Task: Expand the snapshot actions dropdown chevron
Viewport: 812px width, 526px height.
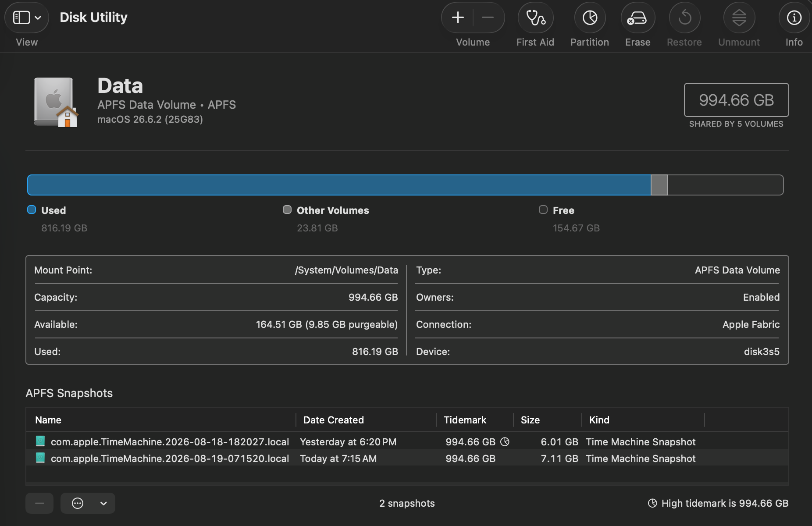Action: tap(103, 503)
